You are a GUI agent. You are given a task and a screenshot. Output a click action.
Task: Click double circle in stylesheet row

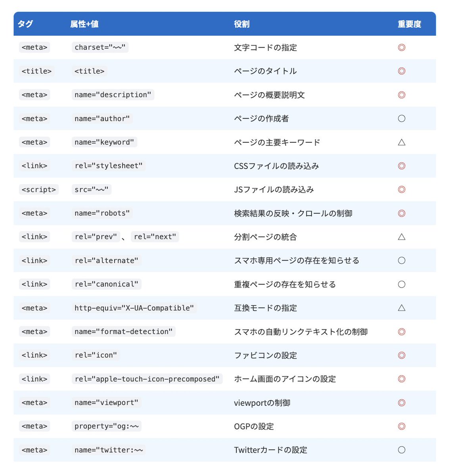pyautogui.click(x=401, y=166)
